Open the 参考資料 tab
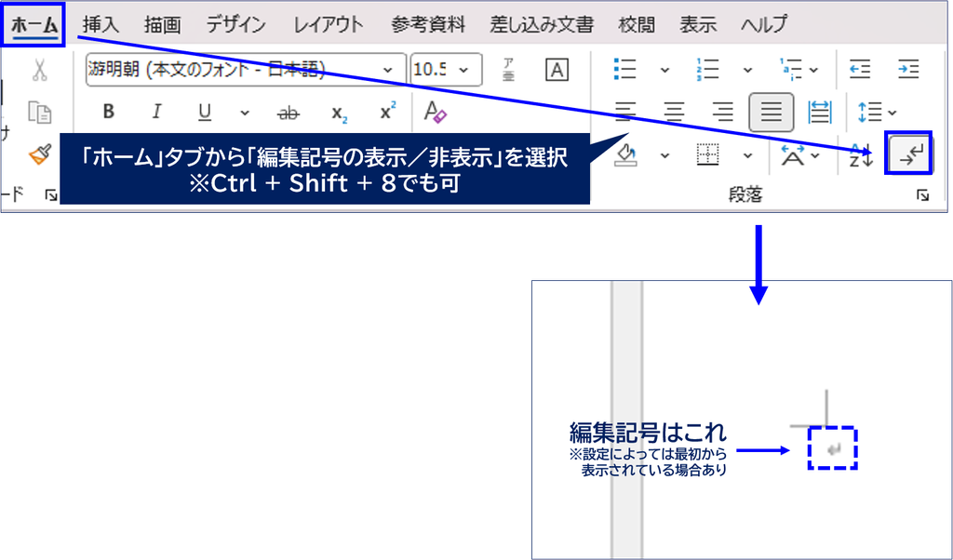The image size is (953, 560). [428, 25]
